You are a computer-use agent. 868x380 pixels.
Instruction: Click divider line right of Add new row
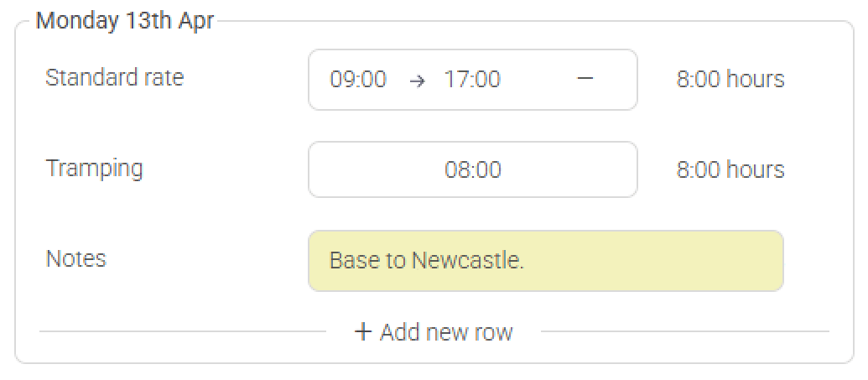click(684, 331)
